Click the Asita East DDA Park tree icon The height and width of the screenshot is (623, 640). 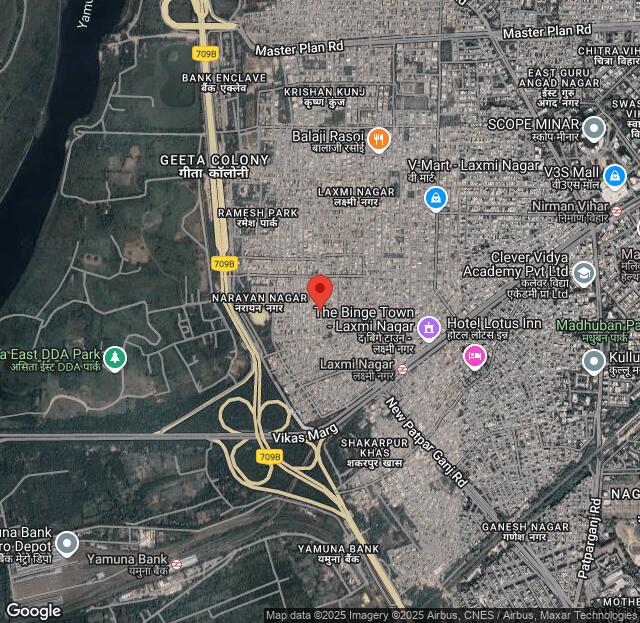click(115, 357)
